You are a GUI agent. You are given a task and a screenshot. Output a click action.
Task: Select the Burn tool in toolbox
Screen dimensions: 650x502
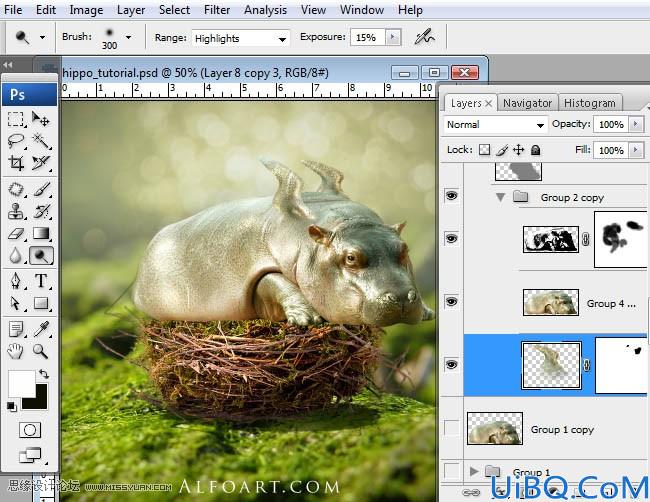[41, 255]
